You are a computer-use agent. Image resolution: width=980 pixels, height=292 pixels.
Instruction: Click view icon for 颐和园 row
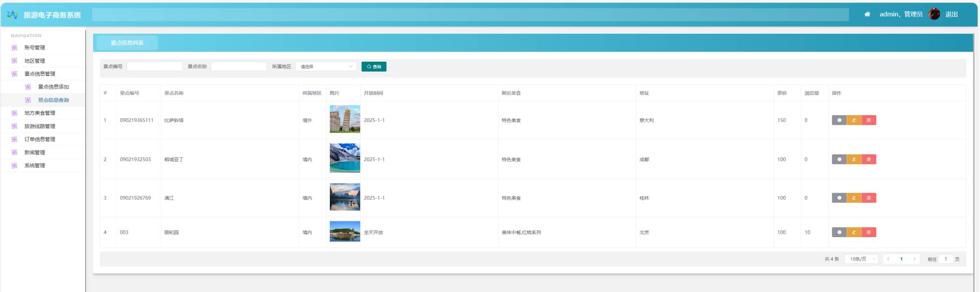click(839, 232)
